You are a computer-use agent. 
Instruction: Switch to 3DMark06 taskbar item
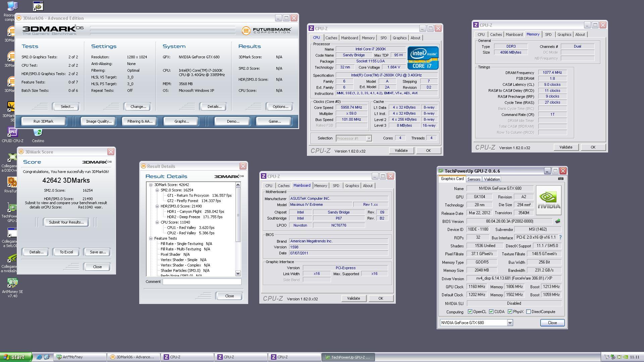click(133, 357)
